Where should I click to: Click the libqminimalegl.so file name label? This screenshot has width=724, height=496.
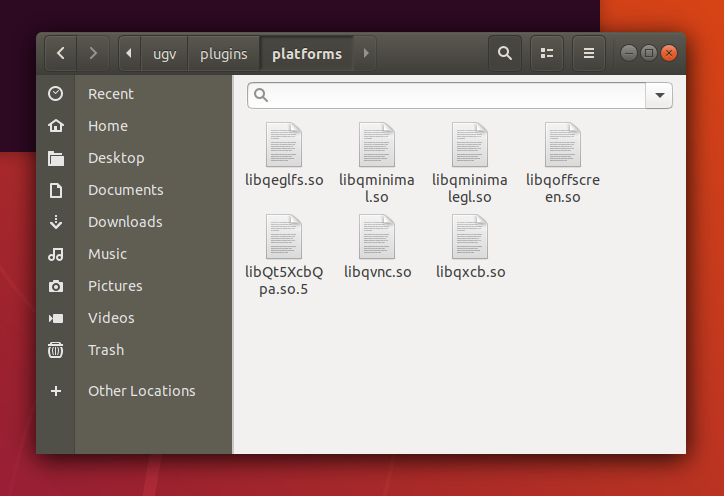pos(470,188)
